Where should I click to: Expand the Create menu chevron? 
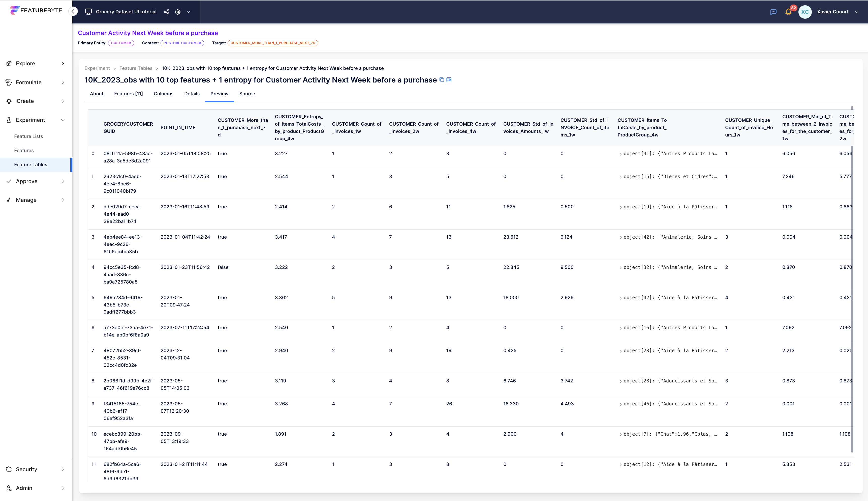click(x=63, y=101)
